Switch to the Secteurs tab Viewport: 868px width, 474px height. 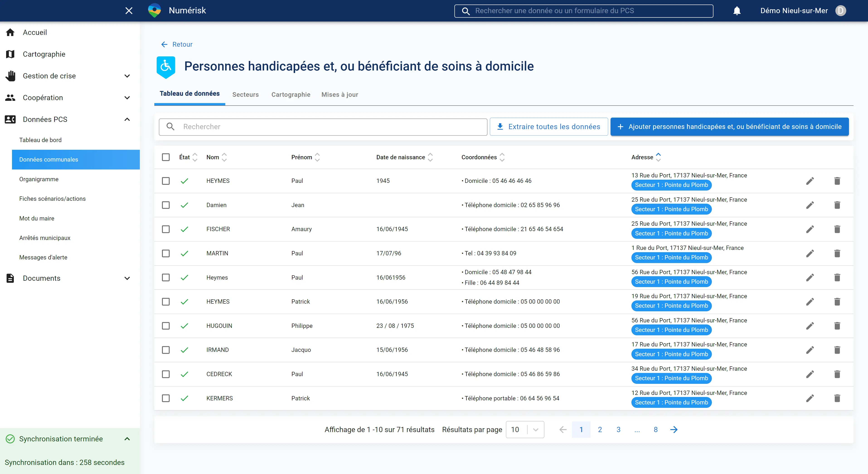(245, 95)
